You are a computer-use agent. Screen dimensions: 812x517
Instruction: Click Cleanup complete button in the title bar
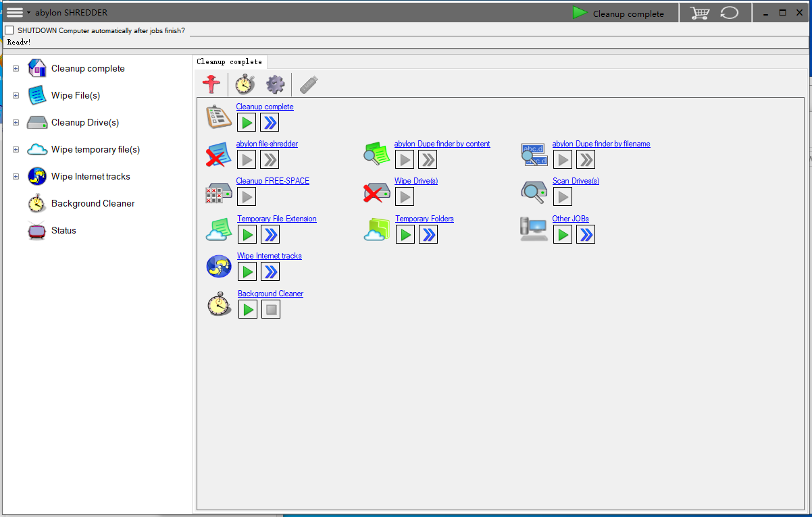tap(618, 13)
